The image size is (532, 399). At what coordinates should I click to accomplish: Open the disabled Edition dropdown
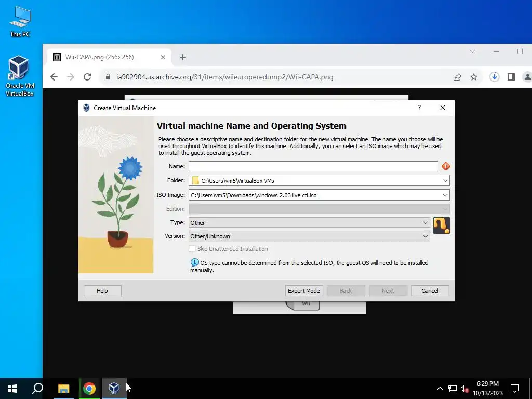pos(319,209)
